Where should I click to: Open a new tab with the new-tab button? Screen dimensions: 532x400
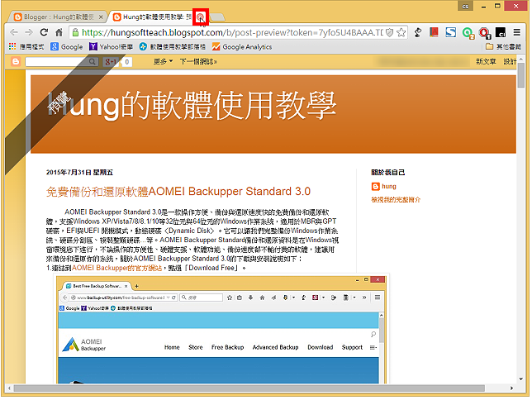click(x=217, y=17)
